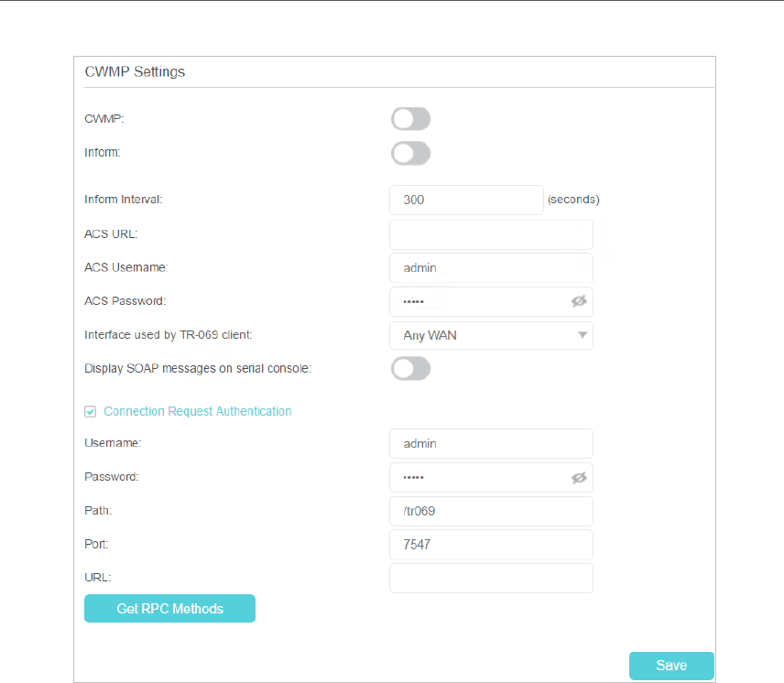Toggle Display SOAP messages on serial console
Screen dimensions: 784x683
[x=410, y=369]
